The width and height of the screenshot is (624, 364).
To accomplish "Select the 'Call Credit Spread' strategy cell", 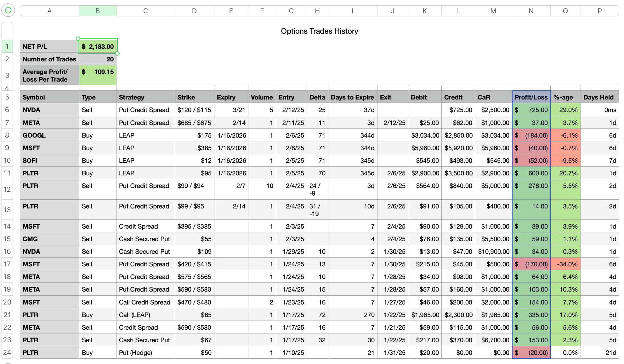I will (x=145, y=302).
